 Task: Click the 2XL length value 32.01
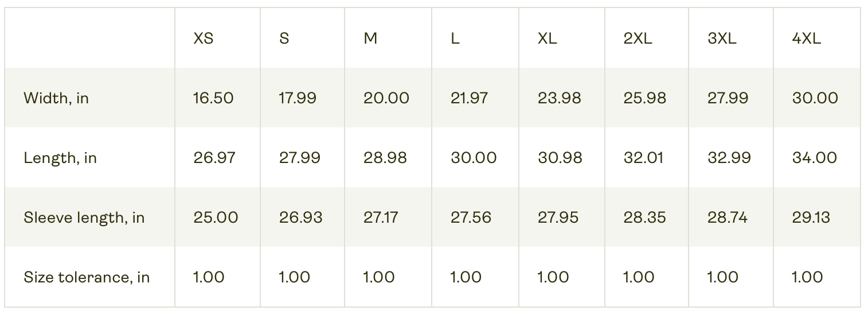(x=643, y=158)
